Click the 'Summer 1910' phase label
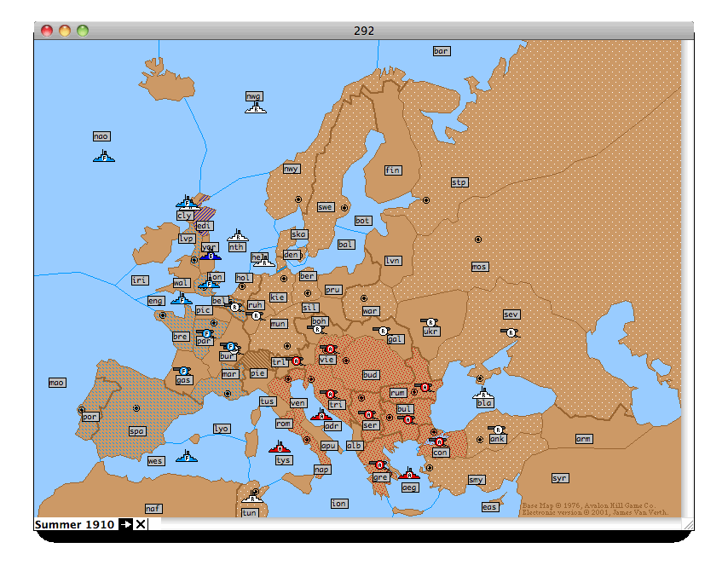The width and height of the screenshot is (728, 577). 74,524
